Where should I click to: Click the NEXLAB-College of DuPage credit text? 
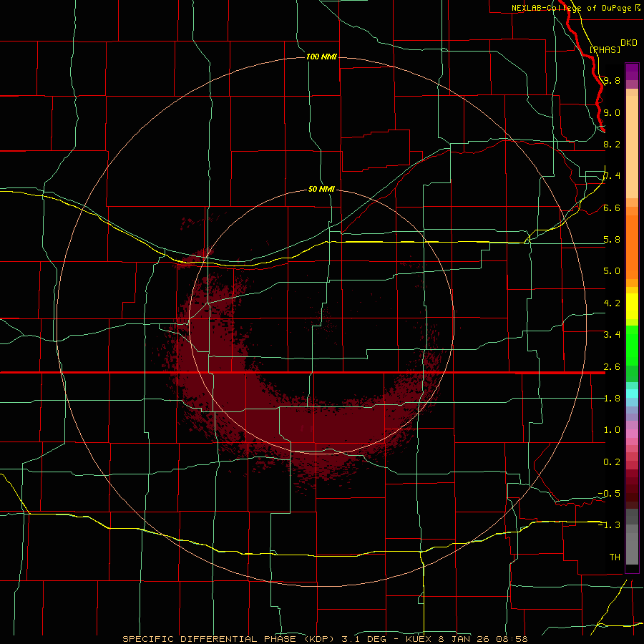point(571,8)
